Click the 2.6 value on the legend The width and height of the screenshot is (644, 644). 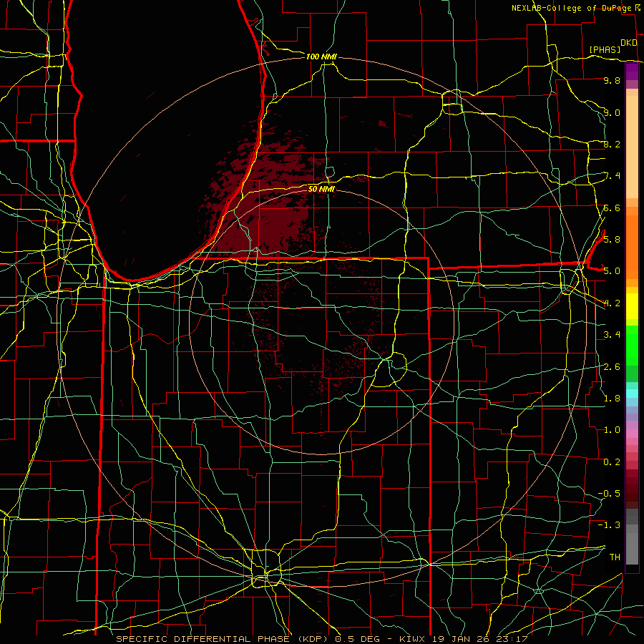point(612,366)
